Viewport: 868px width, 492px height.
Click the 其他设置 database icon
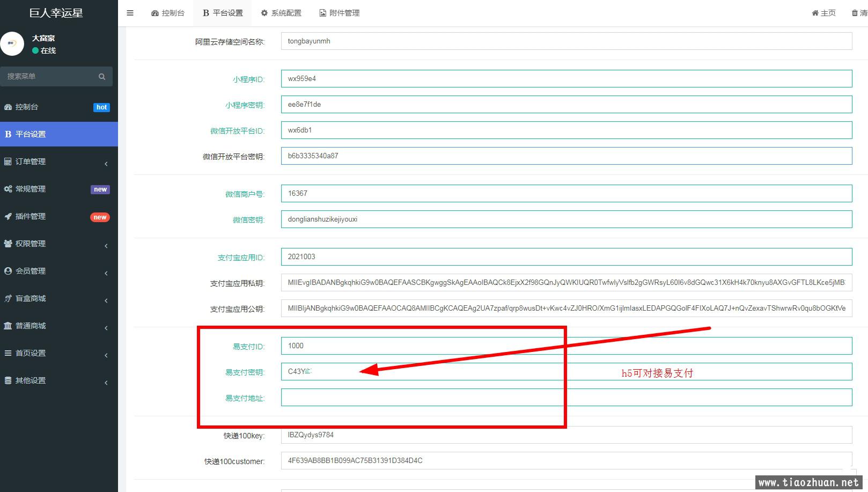(x=8, y=380)
